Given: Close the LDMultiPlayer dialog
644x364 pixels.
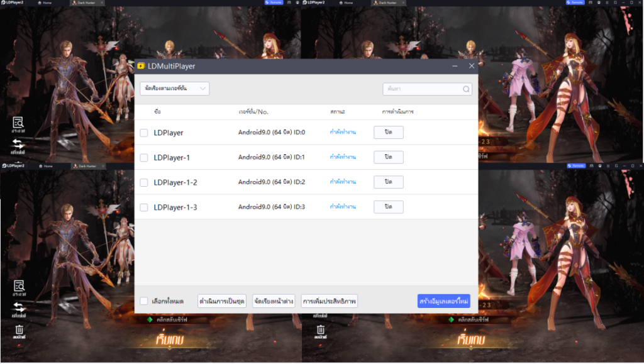Looking at the screenshot, I should 472,66.
